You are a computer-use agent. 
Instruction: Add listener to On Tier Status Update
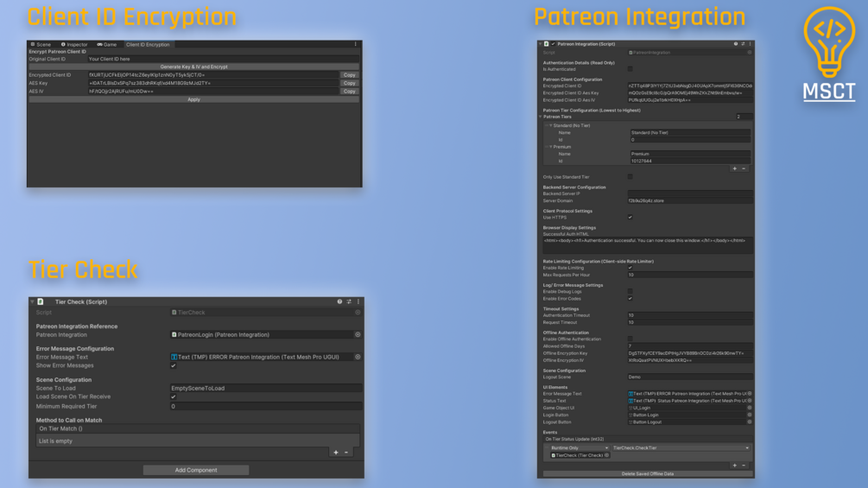click(x=735, y=466)
